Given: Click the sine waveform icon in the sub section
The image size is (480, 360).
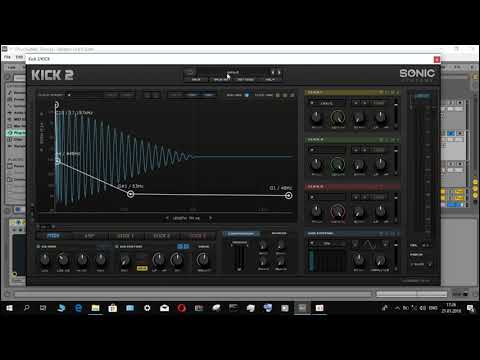Looking at the screenshot, I should click(369, 244).
